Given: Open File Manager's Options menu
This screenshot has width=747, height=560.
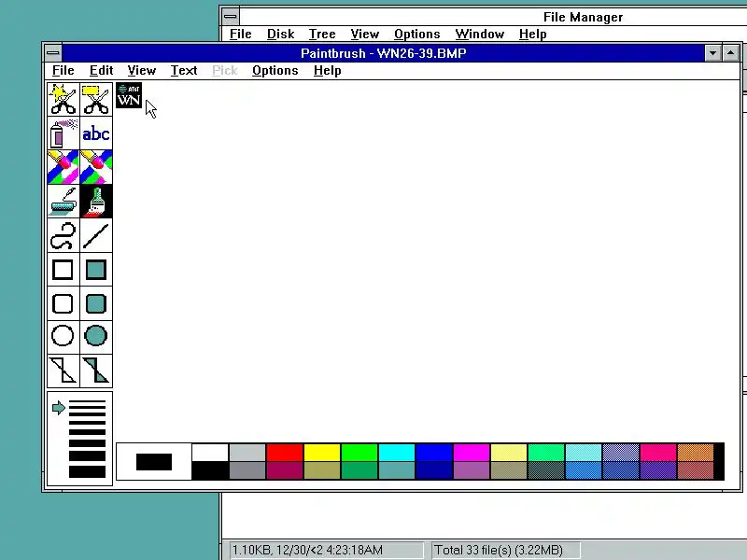Looking at the screenshot, I should point(416,34).
